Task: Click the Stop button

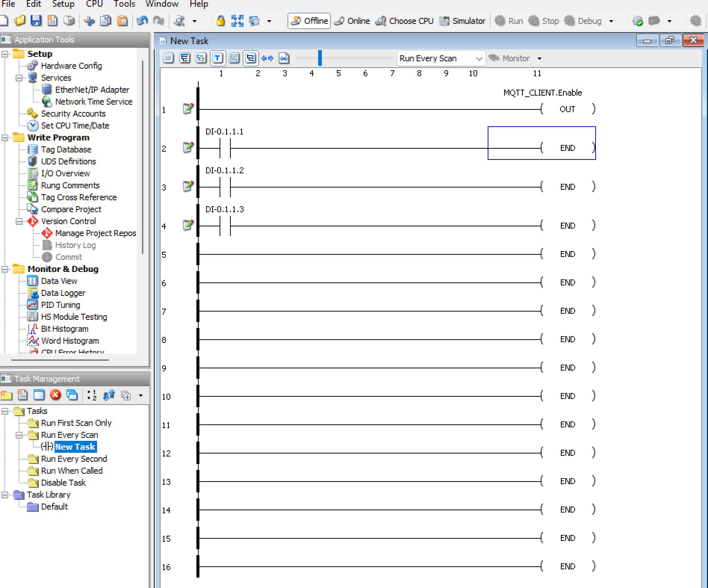Action: 544,21
